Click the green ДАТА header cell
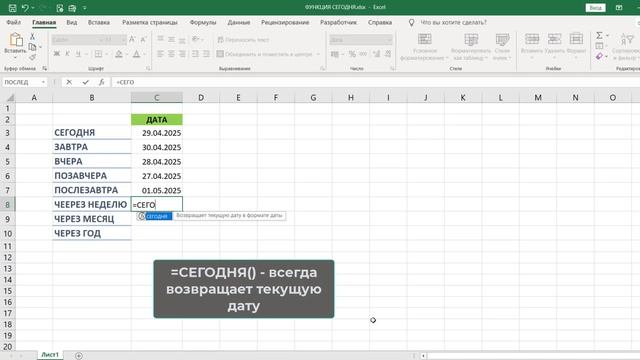Image resolution: width=640 pixels, height=360 pixels. (157, 120)
